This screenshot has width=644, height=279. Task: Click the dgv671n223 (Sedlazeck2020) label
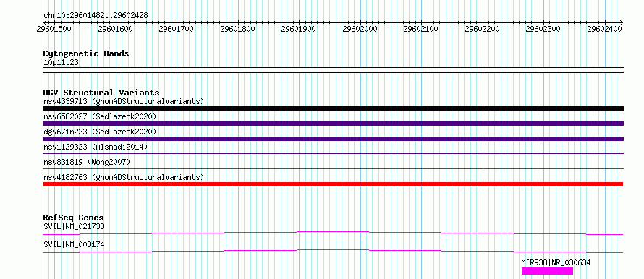pyautogui.click(x=100, y=132)
